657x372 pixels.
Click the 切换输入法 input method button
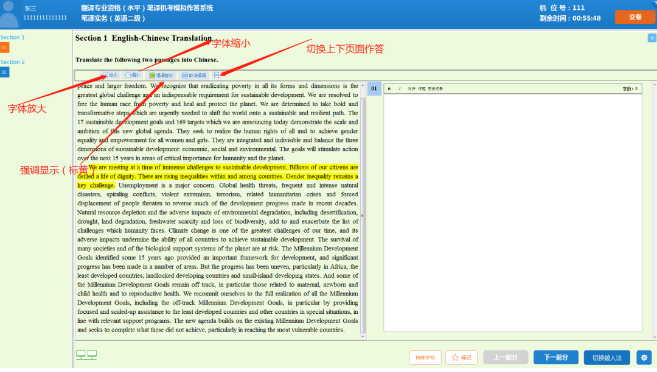coord(607,358)
